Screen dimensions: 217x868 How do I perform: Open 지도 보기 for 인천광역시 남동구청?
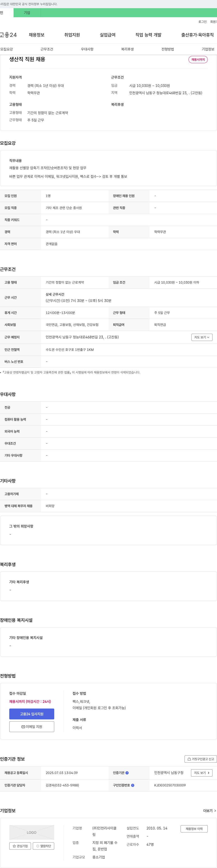pos(202,773)
